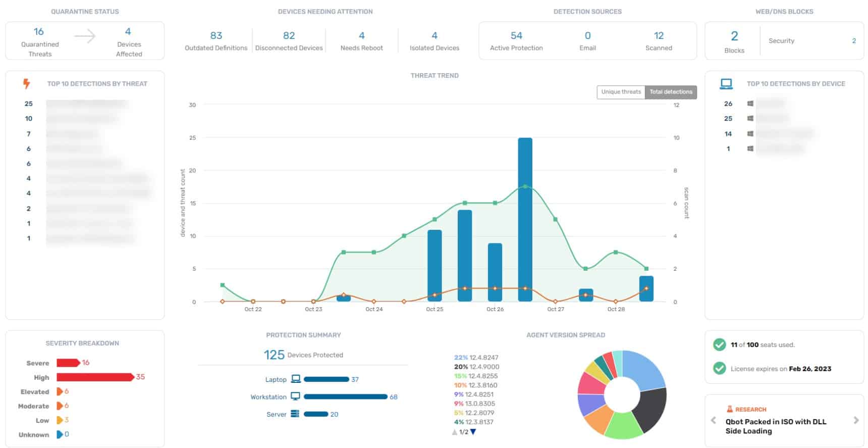Image resolution: width=868 pixels, height=448 pixels.
Task: Go to previous agent version legend page
Action: coord(455,432)
